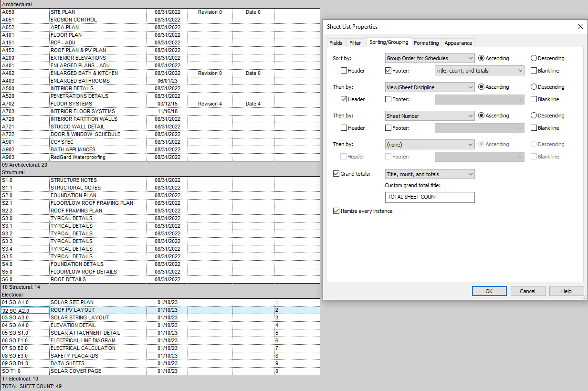588x391 pixels.
Task: Open the Appearance tab
Action: [458, 42]
